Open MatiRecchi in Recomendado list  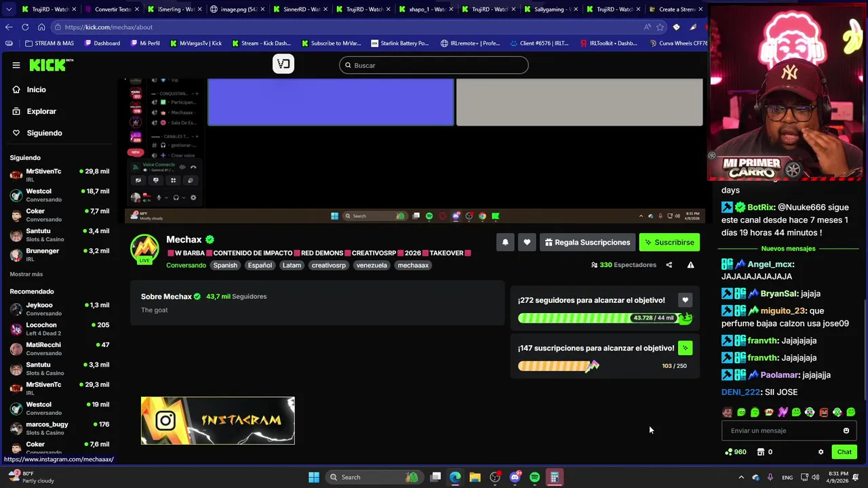pos(60,348)
